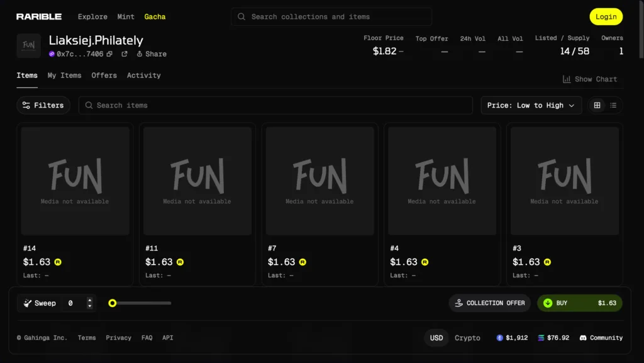Open item #11 thumbnail
The width and height of the screenshot is (644, 363).
pyautogui.click(x=197, y=181)
